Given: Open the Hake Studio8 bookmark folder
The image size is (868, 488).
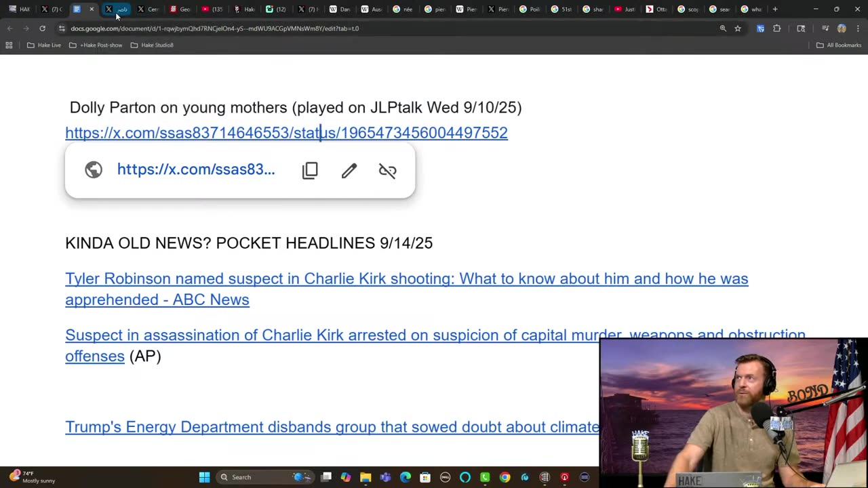Looking at the screenshot, I should click(152, 45).
